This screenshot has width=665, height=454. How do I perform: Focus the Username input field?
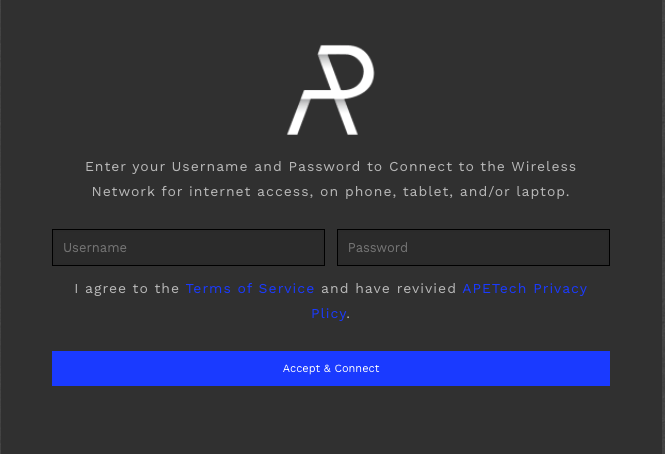188,247
